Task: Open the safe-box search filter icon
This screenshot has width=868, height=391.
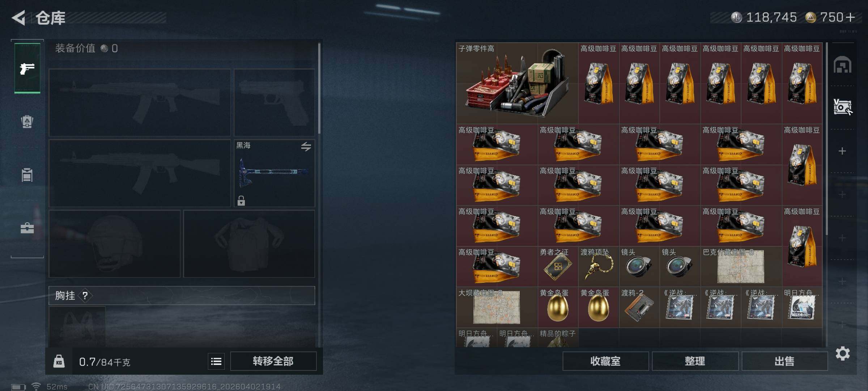Action: click(842, 107)
